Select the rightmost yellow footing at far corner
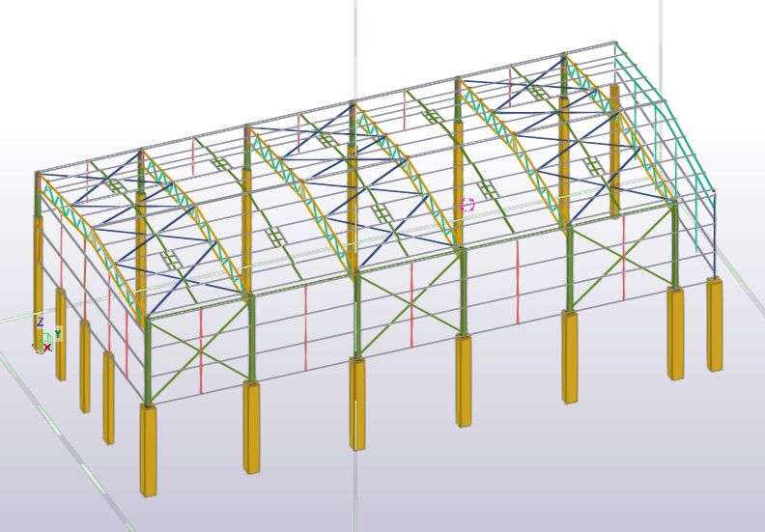This screenshot has width=765, height=532. (715, 324)
